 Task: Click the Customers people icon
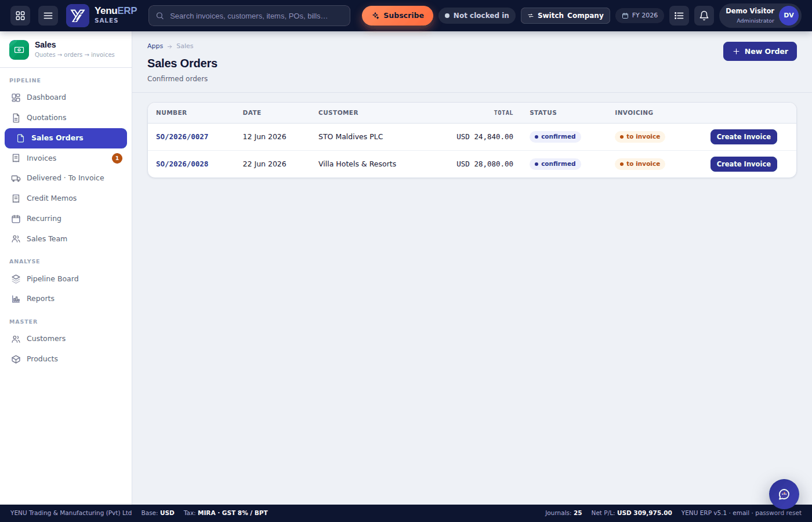click(16, 339)
